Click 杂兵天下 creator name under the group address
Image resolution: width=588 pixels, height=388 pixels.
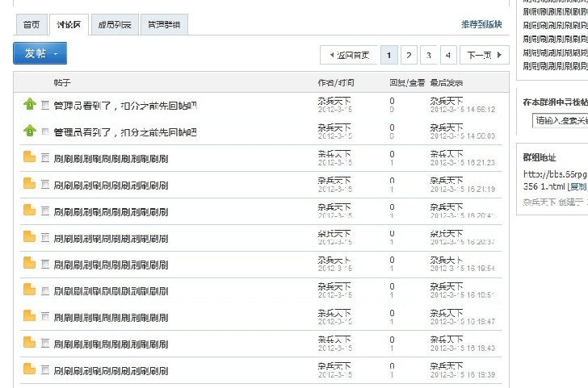click(540, 202)
